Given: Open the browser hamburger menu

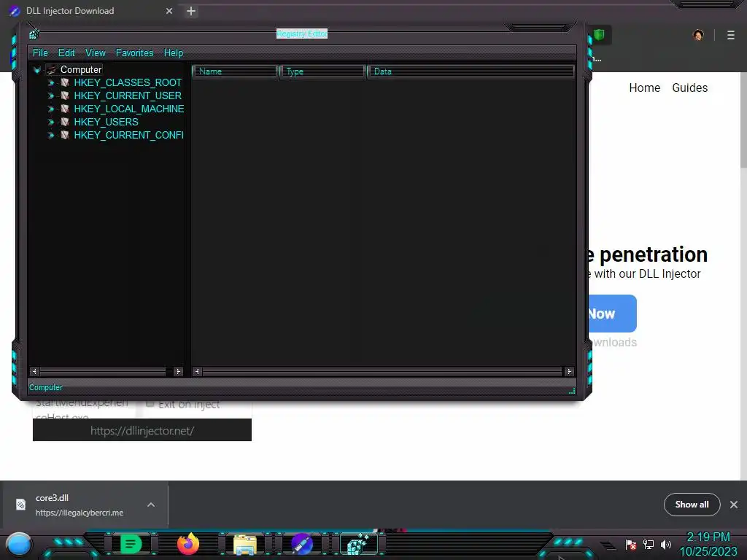Looking at the screenshot, I should pos(731,35).
